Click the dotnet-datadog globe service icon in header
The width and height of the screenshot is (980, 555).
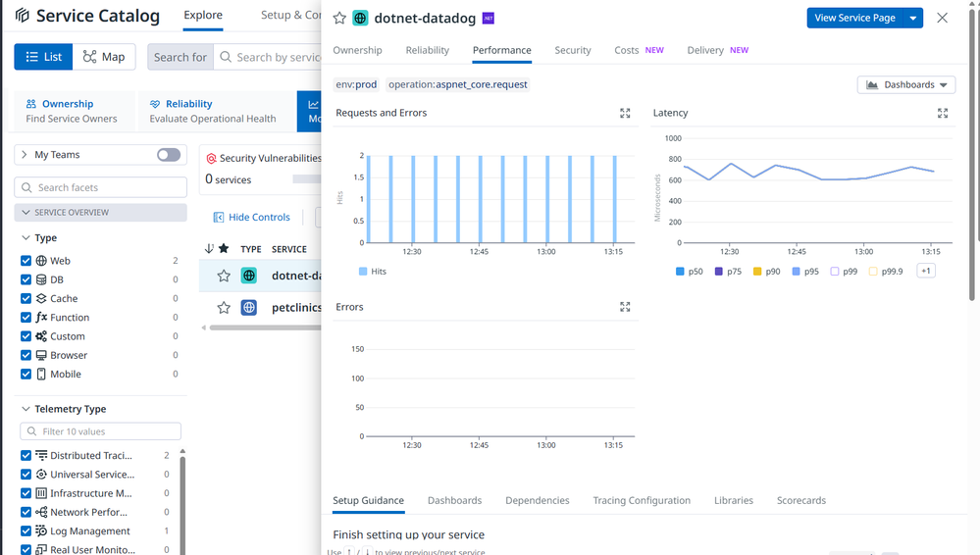361,18
